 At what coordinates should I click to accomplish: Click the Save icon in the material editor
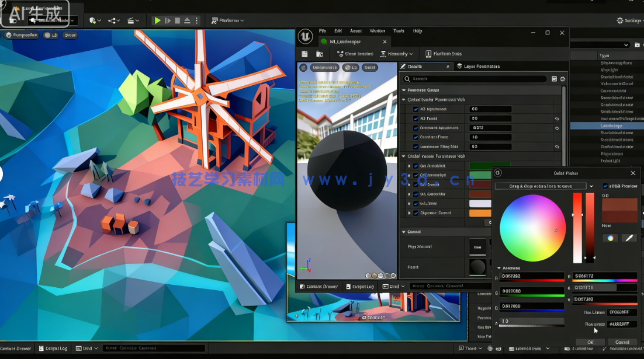coord(304,53)
